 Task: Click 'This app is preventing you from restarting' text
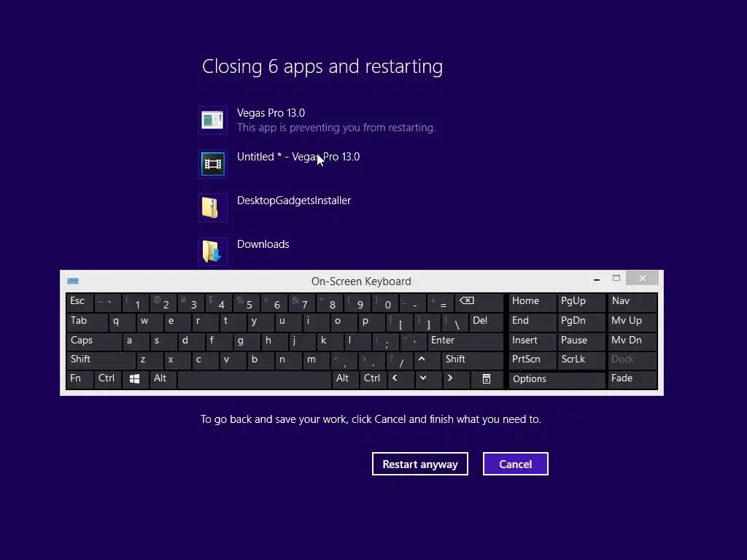pos(336,128)
